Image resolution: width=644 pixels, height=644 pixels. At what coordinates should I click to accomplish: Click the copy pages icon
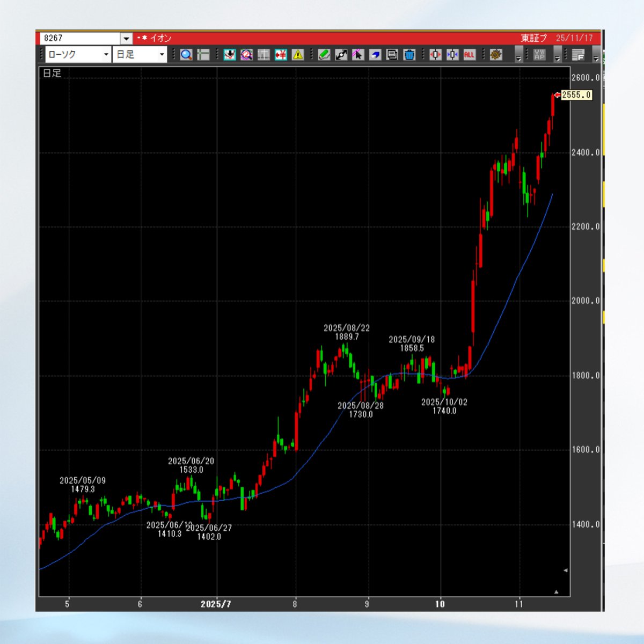(392, 54)
